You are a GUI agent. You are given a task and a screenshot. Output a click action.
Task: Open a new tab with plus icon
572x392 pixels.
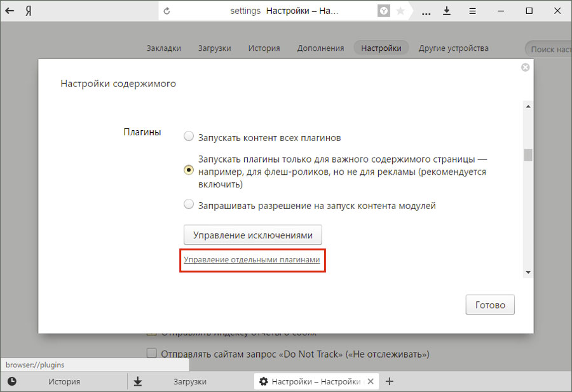[x=390, y=381]
